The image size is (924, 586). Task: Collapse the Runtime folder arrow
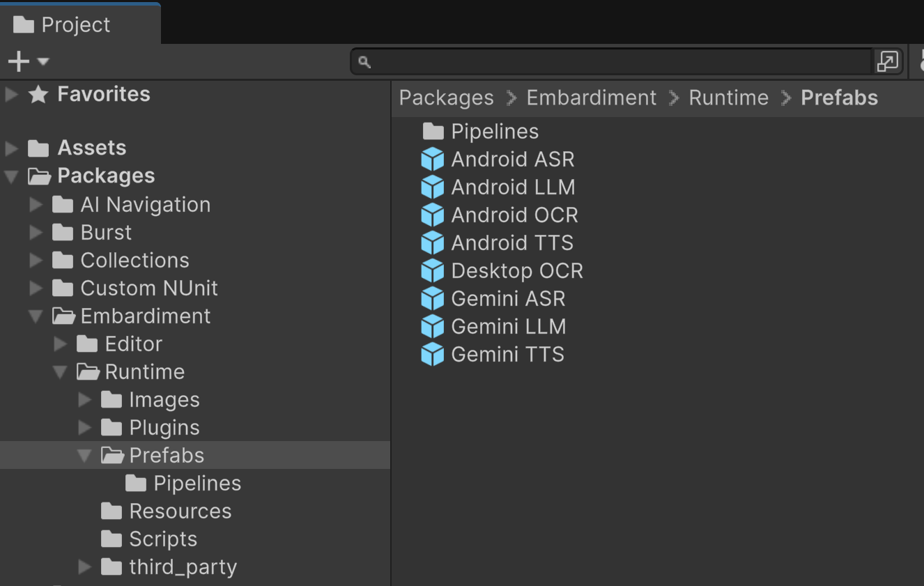point(60,373)
